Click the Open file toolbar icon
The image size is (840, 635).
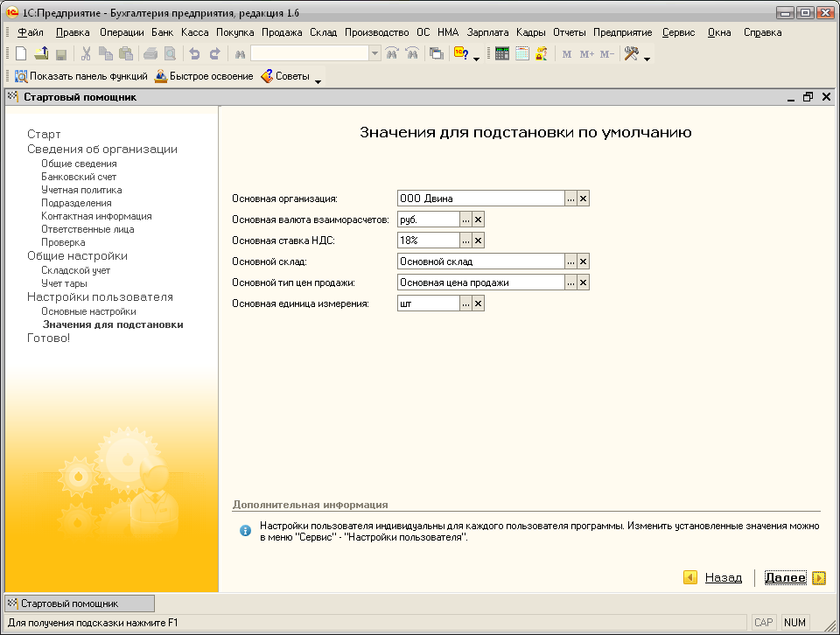coord(41,53)
